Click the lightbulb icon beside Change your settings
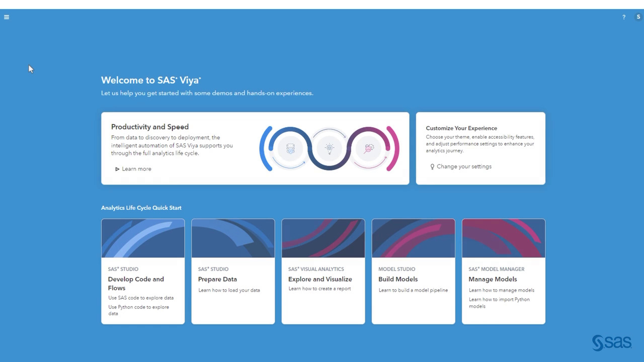This screenshot has width=644, height=362. (432, 166)
